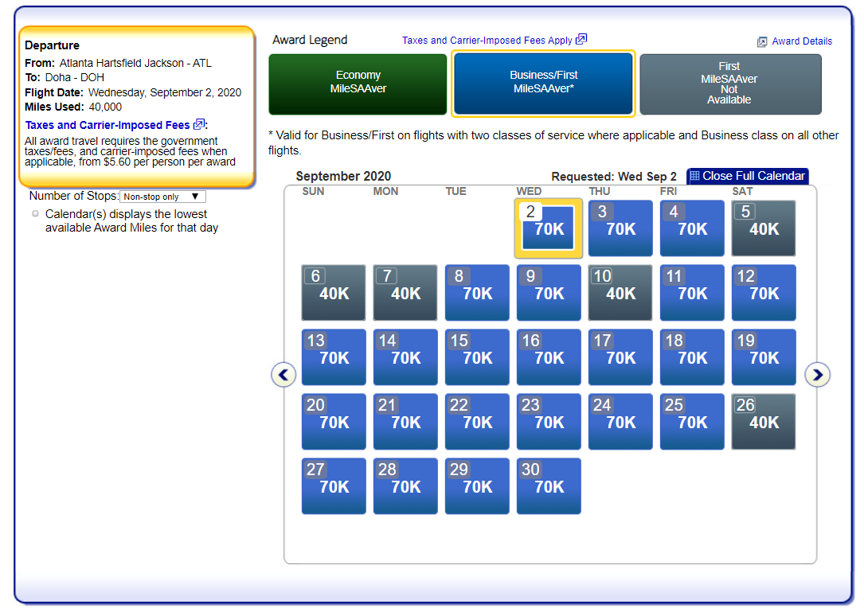The height and width of the screenshot is (616, 864).
Task: Click popup icon beside Award Details
Action: (762, 41)
